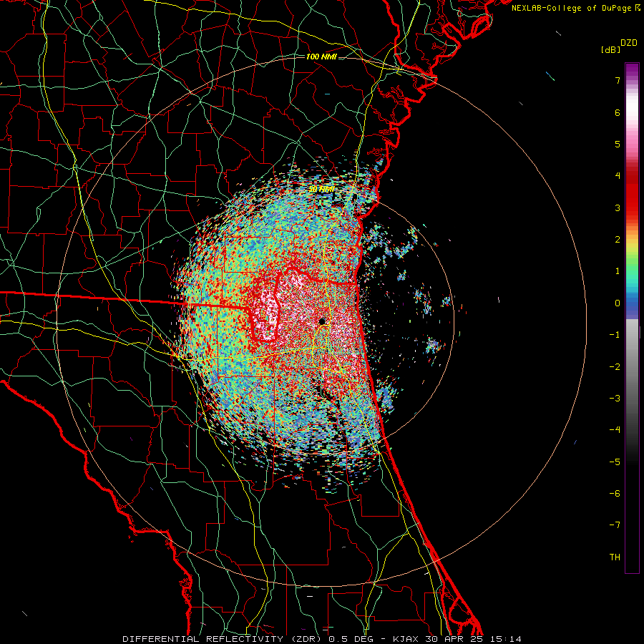Click the DIFFERENTIAL REFLECTIVITY (ZDR) caption text

(223, 639)
